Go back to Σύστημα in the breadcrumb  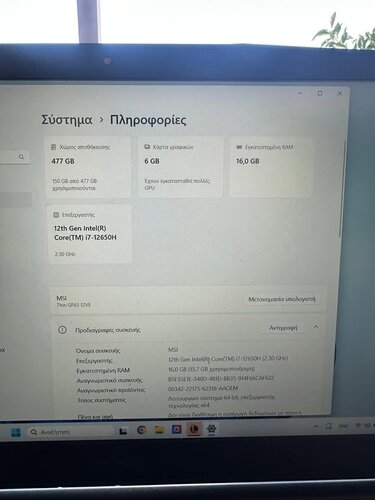67,120
